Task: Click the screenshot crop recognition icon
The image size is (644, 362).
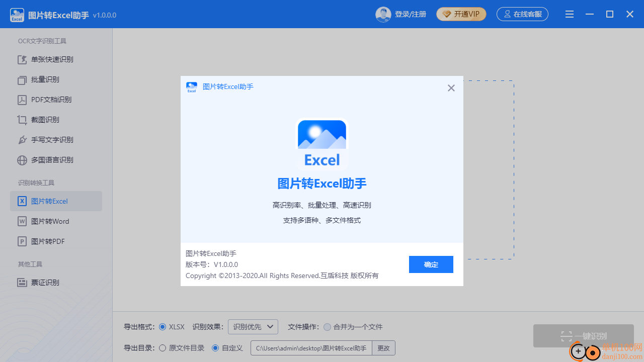Action: [22, 120]
